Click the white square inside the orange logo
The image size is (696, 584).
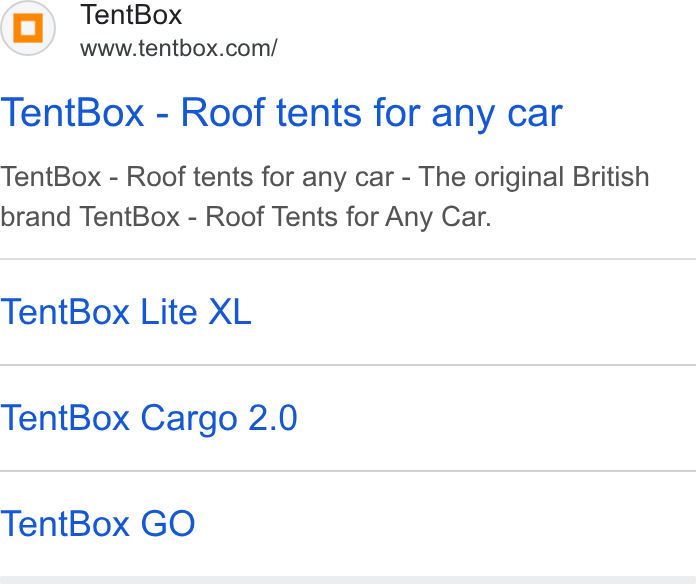click(x=28, y=28)
